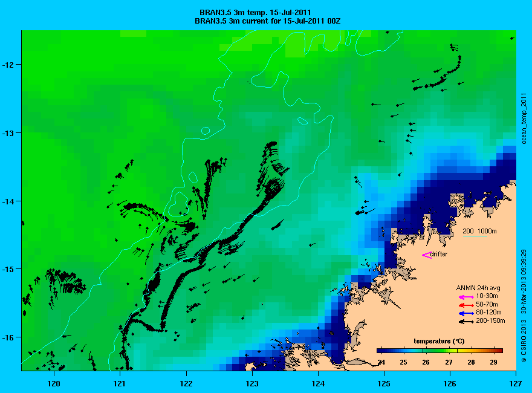
Task: Click the '80-120m' depth label
Action: (x=488, y=312)
